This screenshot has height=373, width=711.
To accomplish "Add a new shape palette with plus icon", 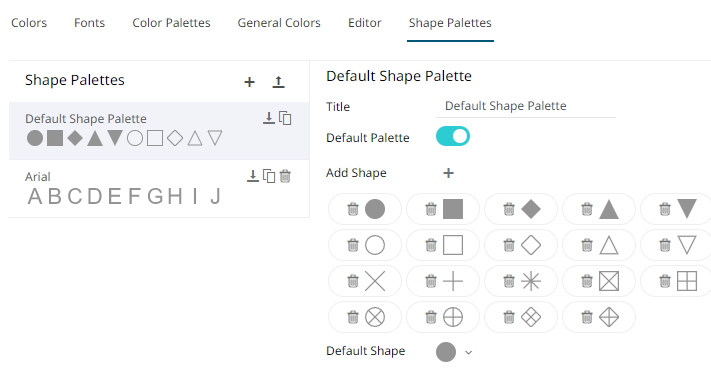I will point(249,82).
